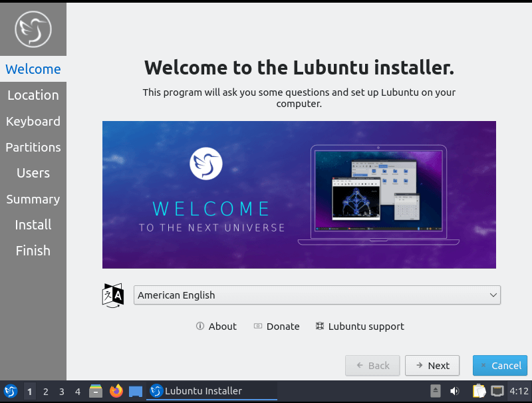The width and height of the screenshot is (532, 403).
Task: Click the Lubuntu Installer taskbar entry
Action: click(x=212, y=391)
